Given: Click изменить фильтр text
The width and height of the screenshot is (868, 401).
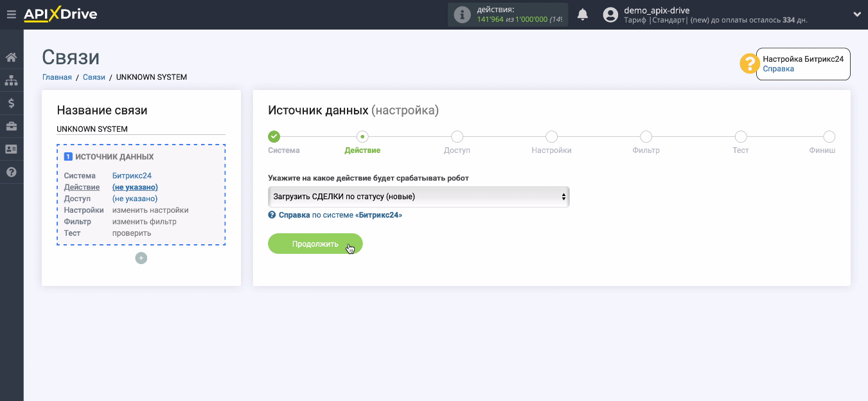Looking at the screenshot, I should pyautogui.click(x=145, y=222).
